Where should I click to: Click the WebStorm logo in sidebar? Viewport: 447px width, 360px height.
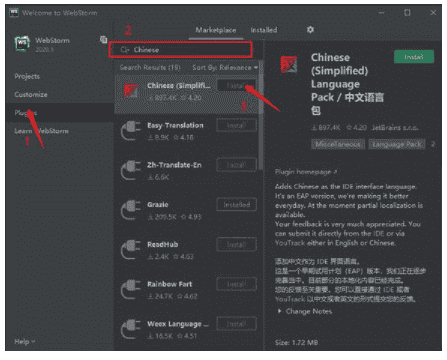(22, 44)
